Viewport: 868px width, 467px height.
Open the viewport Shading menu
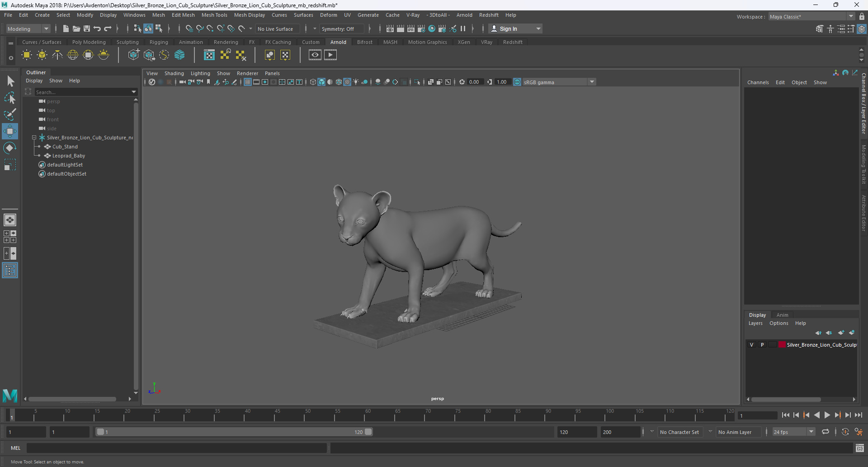tap(174, 73)
